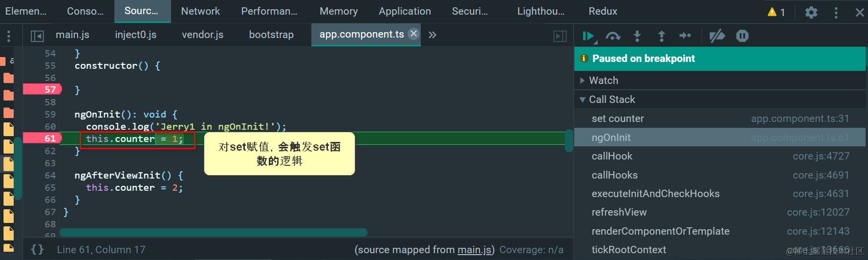The width and height of the screenshot is (868, 260).
Task: Step out of current function
Action: [x=661, y=36]
